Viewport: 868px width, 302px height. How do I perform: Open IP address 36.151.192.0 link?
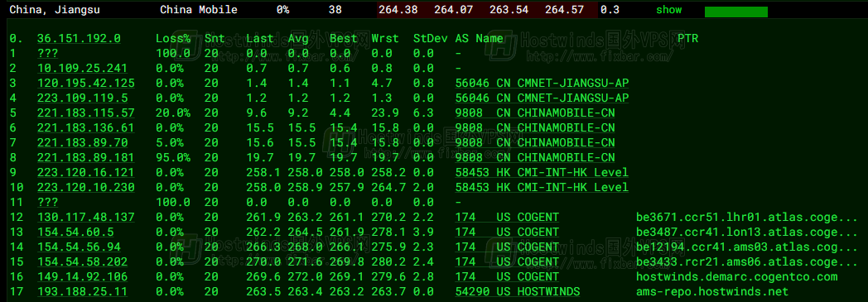(x=79, y=38)
